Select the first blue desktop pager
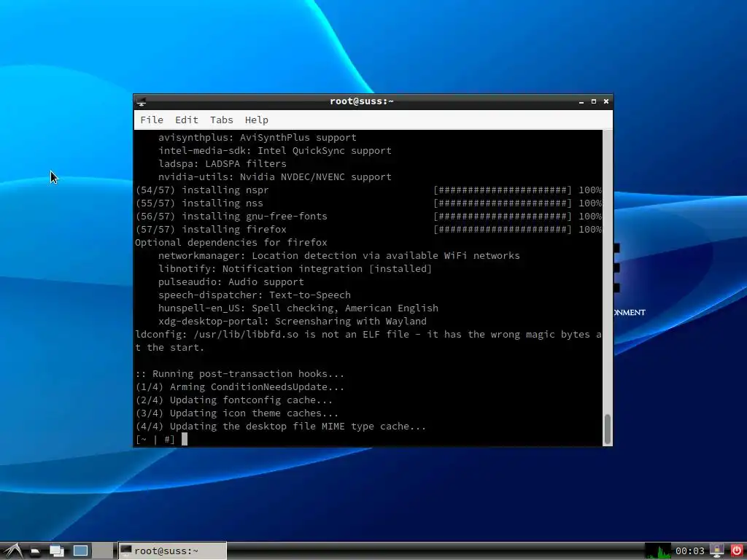The height and width of the screenshot is (560, 747). (x=80, y=551)
